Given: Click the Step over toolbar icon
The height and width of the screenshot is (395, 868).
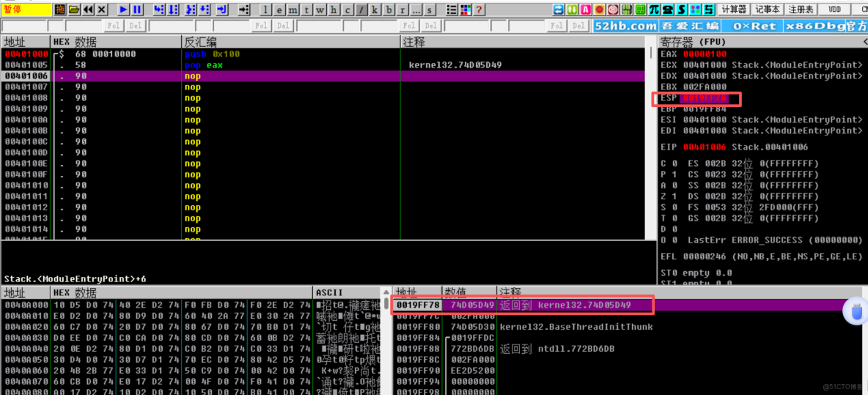Looking at the screenshot, I should pyautogui.click(x=173, y=10).
